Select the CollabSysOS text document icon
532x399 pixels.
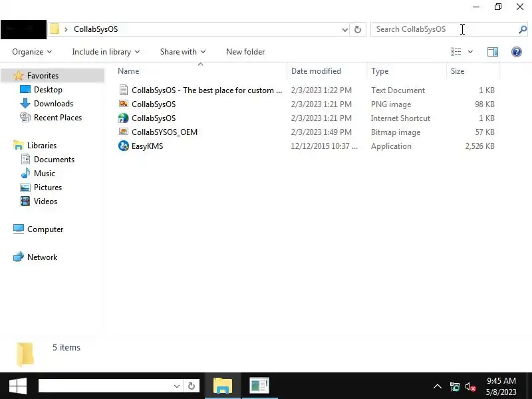[124, 90]
